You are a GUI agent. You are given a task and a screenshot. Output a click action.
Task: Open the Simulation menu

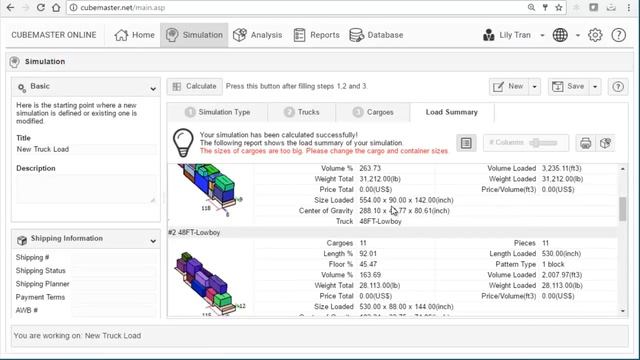(194, 35)
